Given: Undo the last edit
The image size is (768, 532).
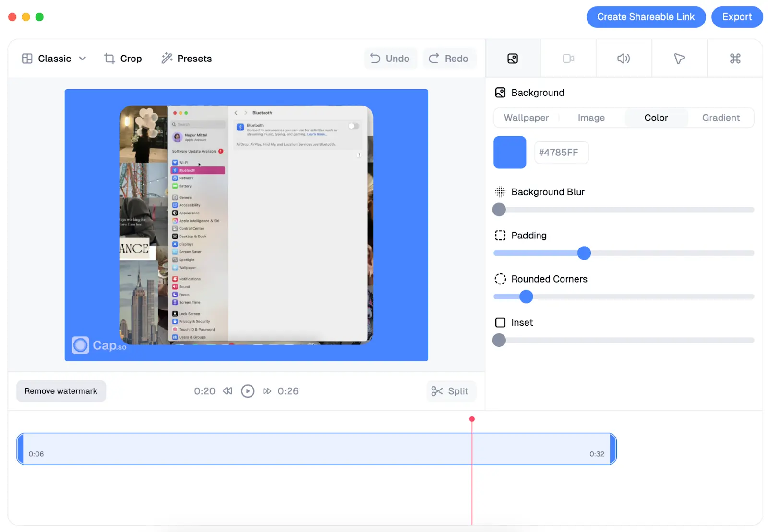Looking at the screenshot, I should pos(390,59).
